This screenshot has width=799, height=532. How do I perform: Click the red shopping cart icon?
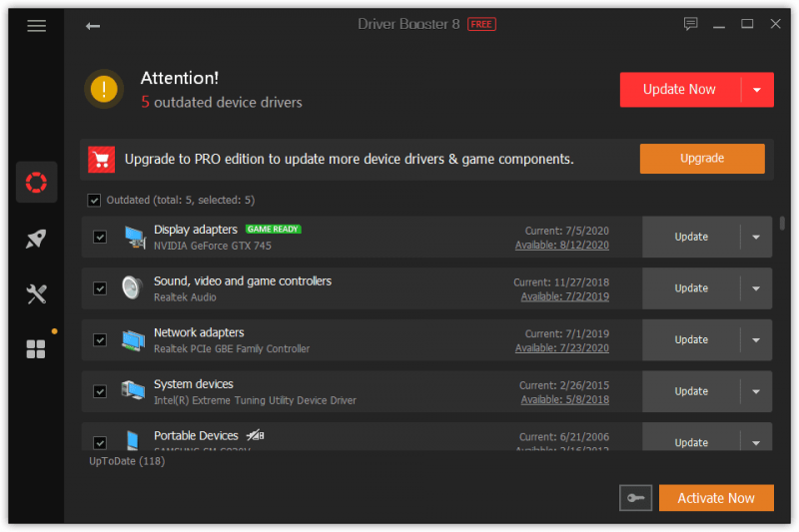tap(102, 160)
